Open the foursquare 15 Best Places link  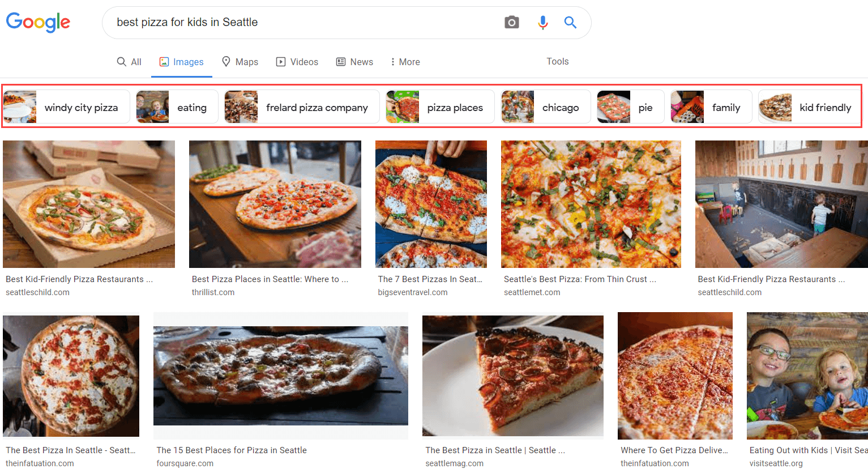click(x=232, y=450)
